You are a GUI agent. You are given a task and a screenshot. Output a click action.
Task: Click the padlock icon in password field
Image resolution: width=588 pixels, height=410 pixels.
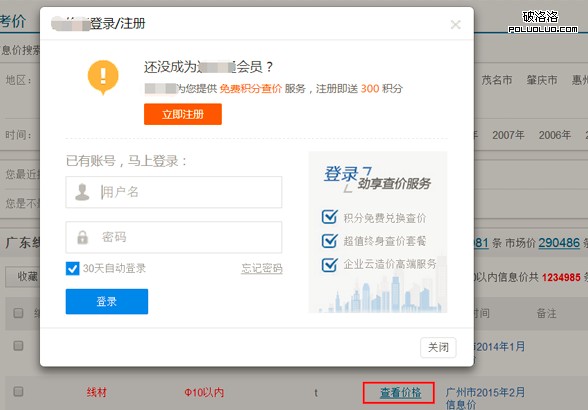point(82,237)
